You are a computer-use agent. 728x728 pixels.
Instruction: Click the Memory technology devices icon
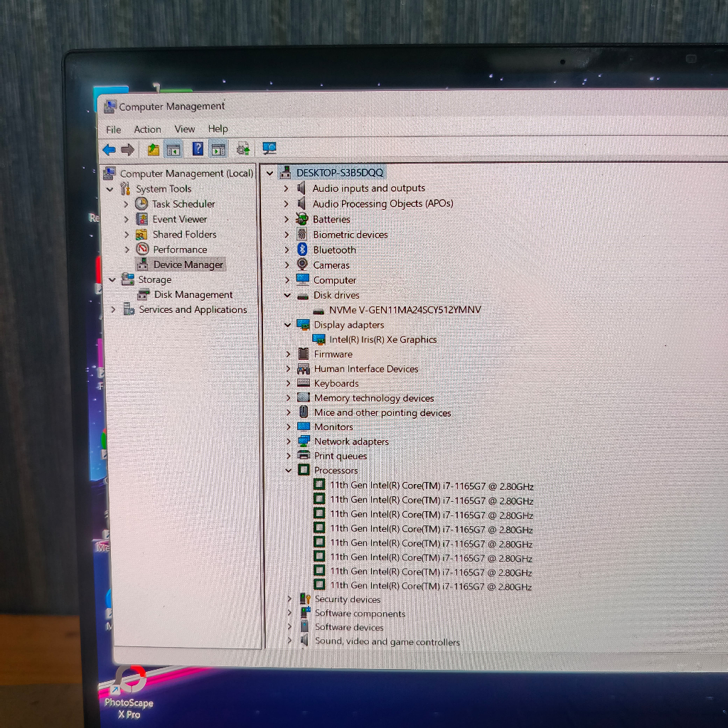point(303,397)
